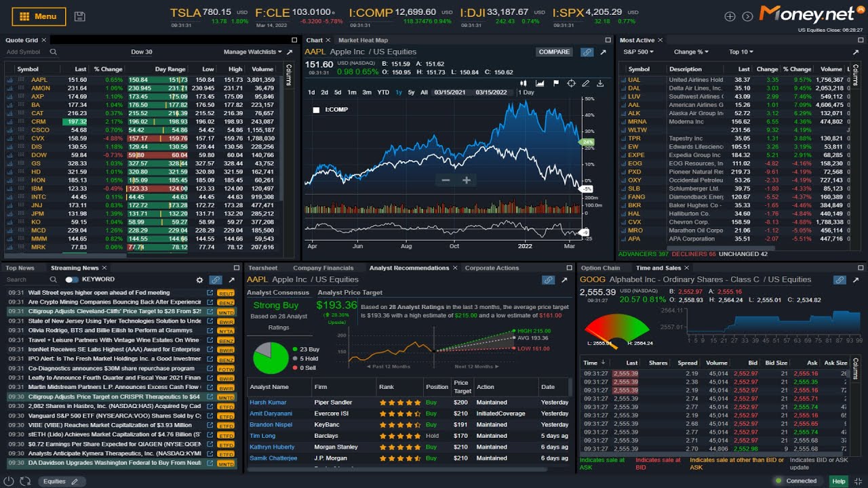Click the chart start date 03/15/2021 field
Image resolution: width=868 pixels, height=488 pixels.
point(450,92)
